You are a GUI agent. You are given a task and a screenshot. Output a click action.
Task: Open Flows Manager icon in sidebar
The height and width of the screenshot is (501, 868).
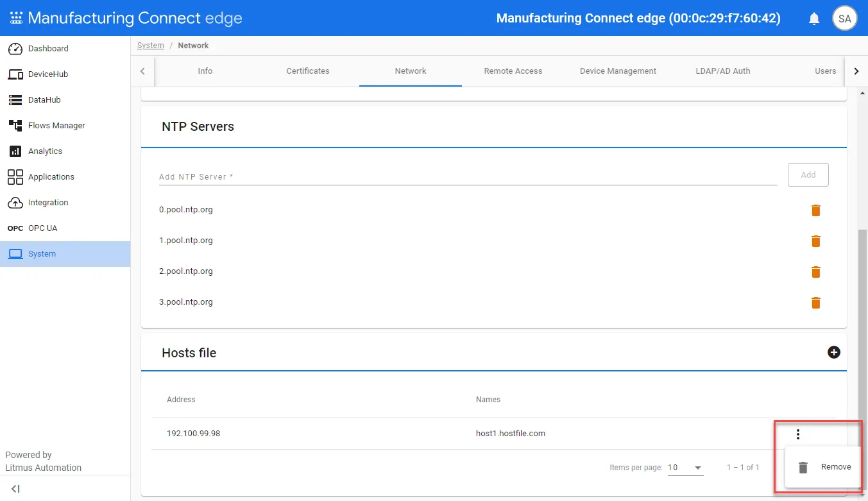click(x=15, y=126)
